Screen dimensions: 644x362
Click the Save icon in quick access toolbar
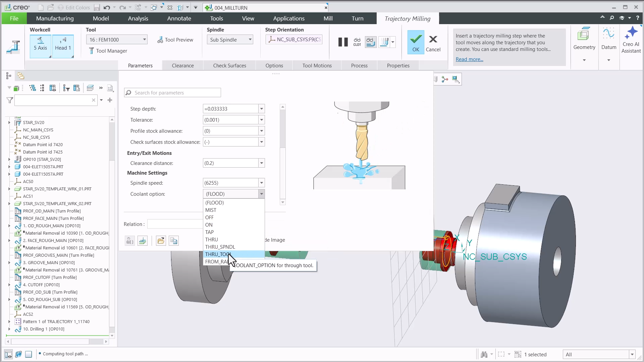97,7
